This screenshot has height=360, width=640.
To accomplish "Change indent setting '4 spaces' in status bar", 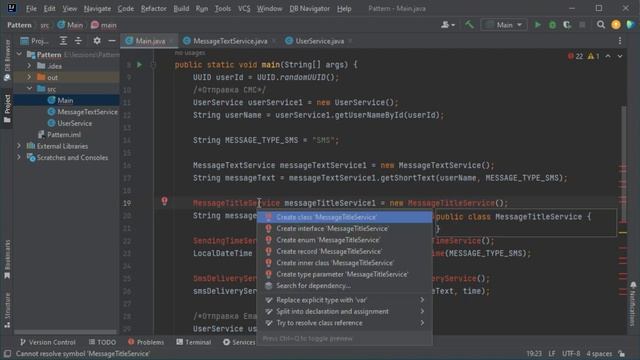I will [x=599, y=354].
